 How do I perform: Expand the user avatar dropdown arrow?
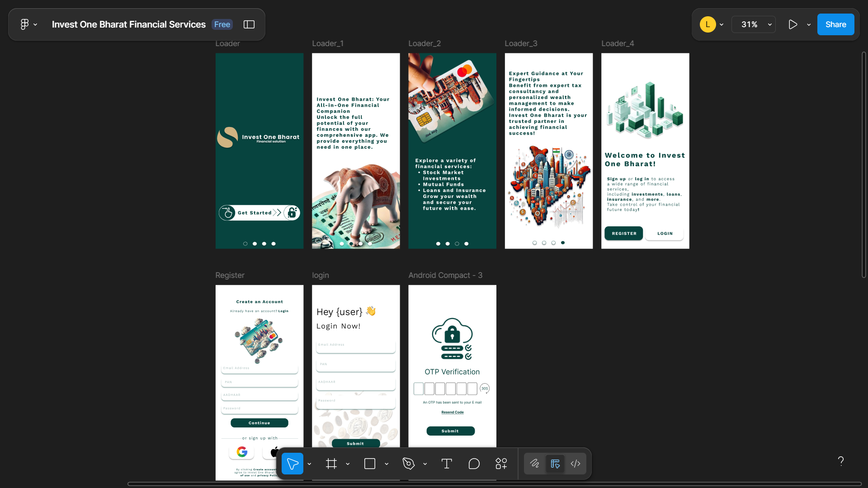pyautogui.click(x=722, y=25)
